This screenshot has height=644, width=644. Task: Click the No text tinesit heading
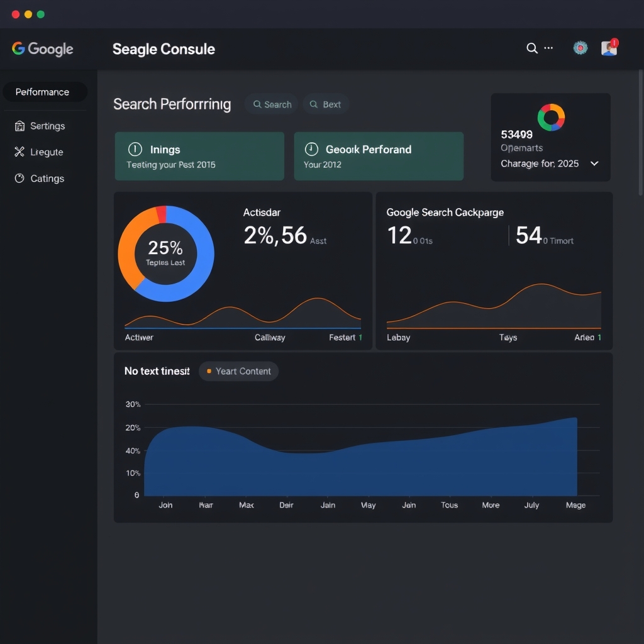pos(157,371)
